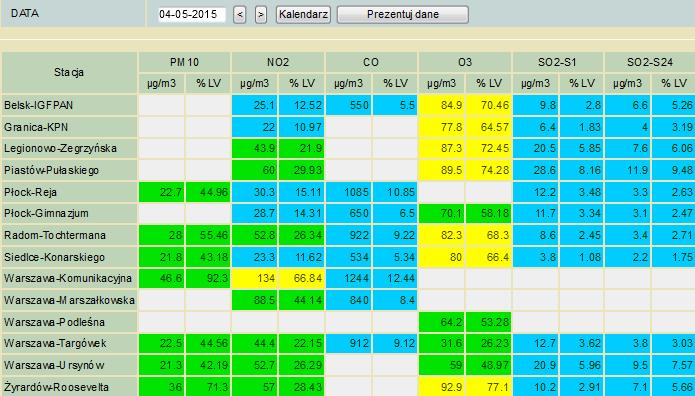The image size is (695, 396).
Task: Click the green PM10 cell showing 46.6
Action: 161,278
